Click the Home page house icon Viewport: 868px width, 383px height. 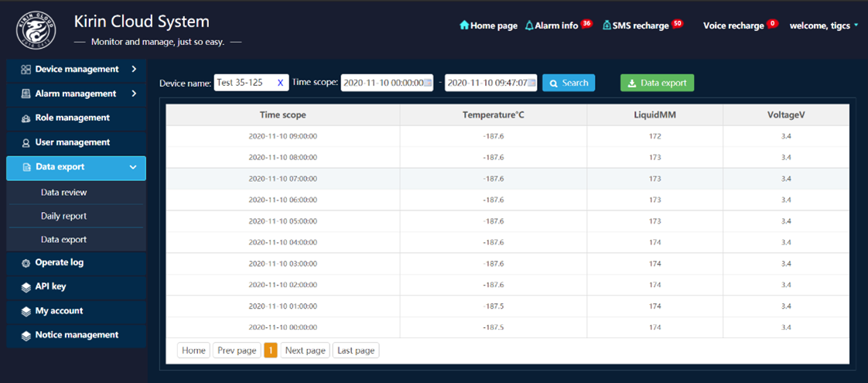tap(464, 26)
